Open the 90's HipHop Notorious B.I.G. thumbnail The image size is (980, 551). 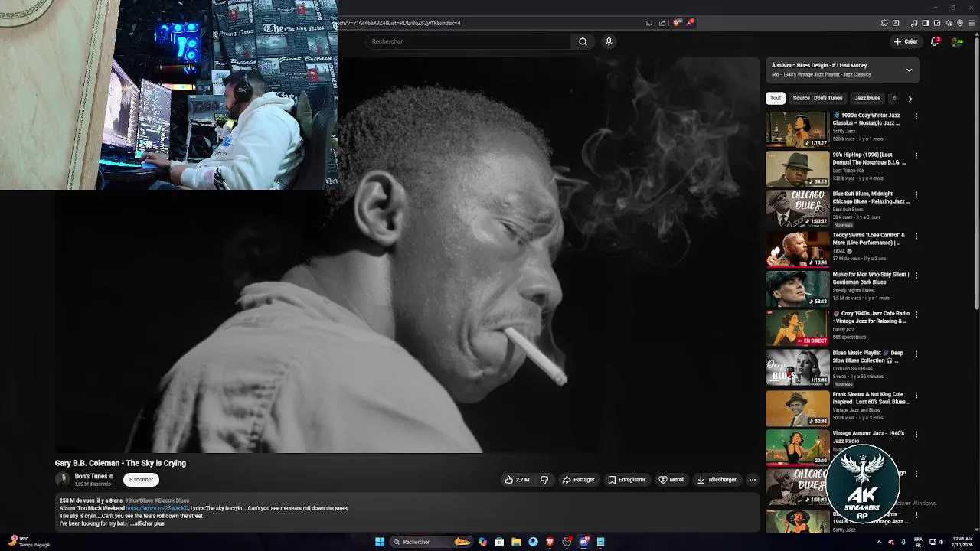797,169
